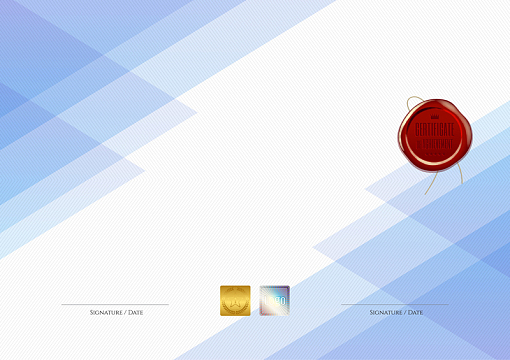Click the 'Certificate' text on the wax seal
The height and width of the screenshot is (360, 510).
pos(435,130)
